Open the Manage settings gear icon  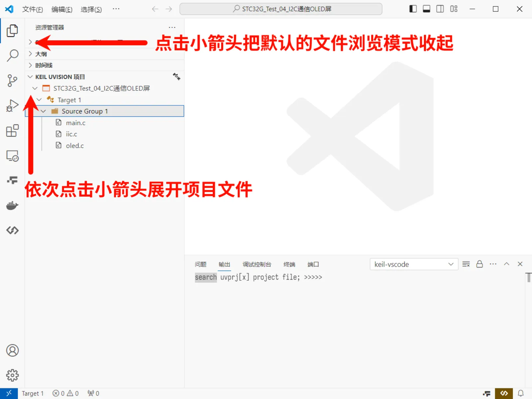point(12,375)
